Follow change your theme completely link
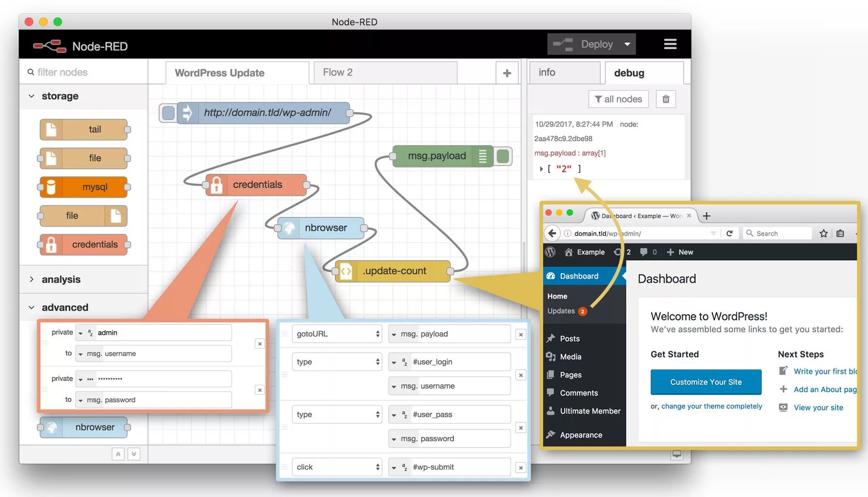The height and width of the screenshot is (497, 868). [712, 406]
